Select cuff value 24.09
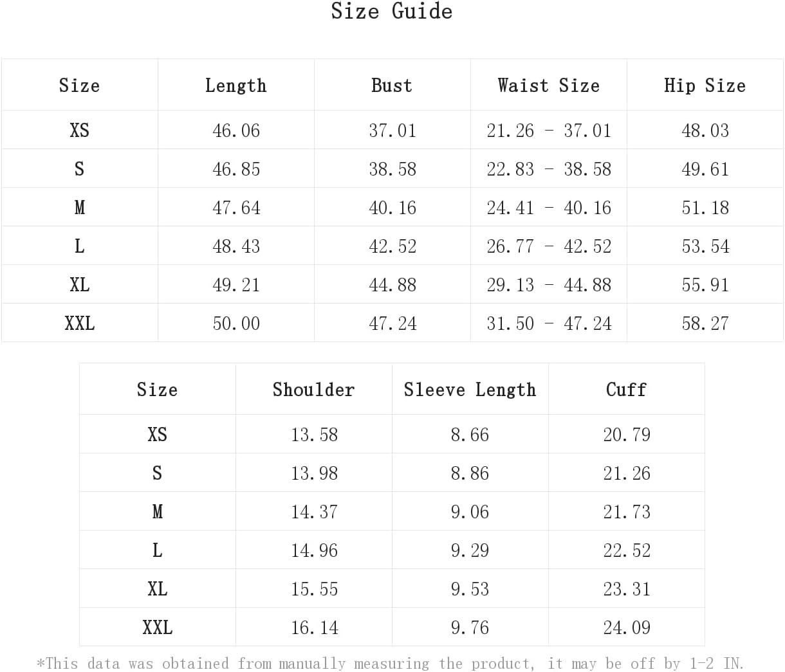785x672 pixels. pos(627,628)
